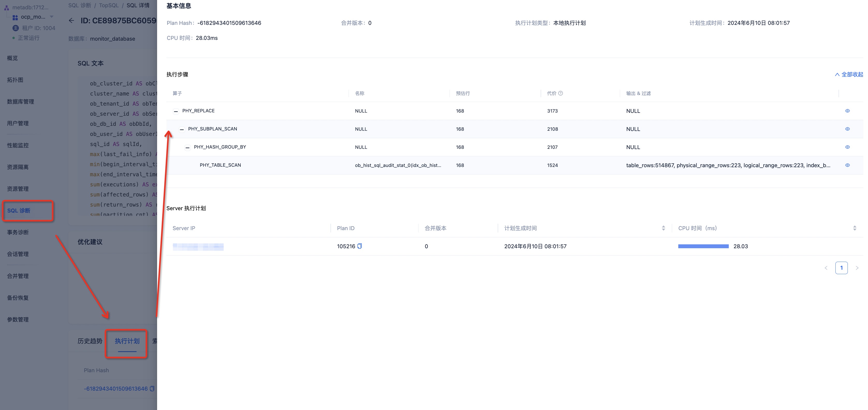Copy Plan ID 105216 with copy icon
This screenshot has width=868, height=410.
click(359, 246)
